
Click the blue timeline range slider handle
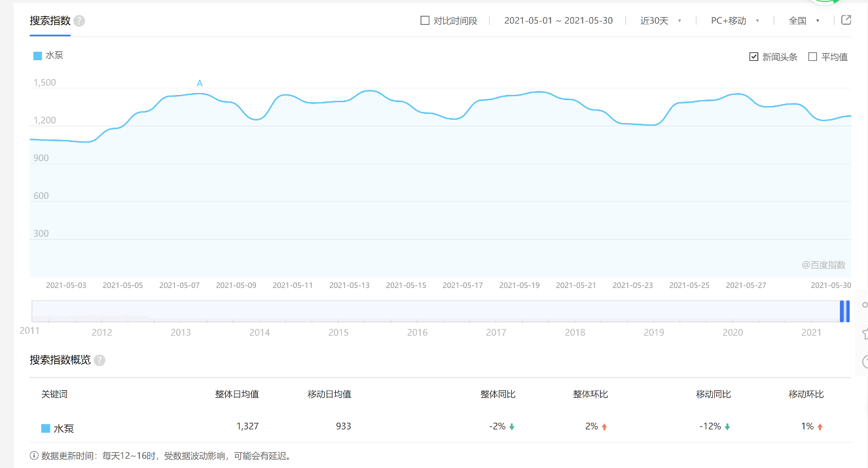coord(844,311)
